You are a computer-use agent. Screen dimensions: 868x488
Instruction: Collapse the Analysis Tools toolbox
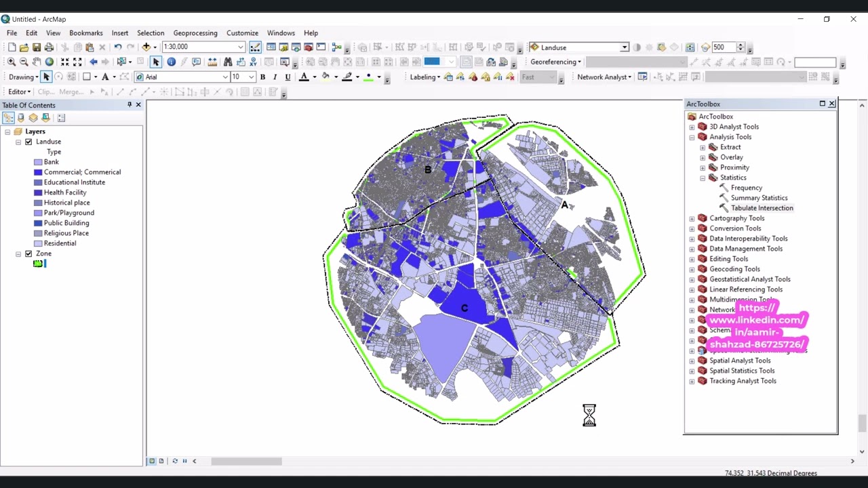692,137
